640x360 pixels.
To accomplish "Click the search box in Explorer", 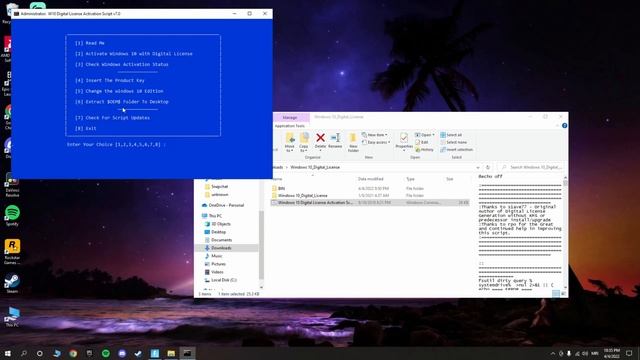I will click(532, 167).
